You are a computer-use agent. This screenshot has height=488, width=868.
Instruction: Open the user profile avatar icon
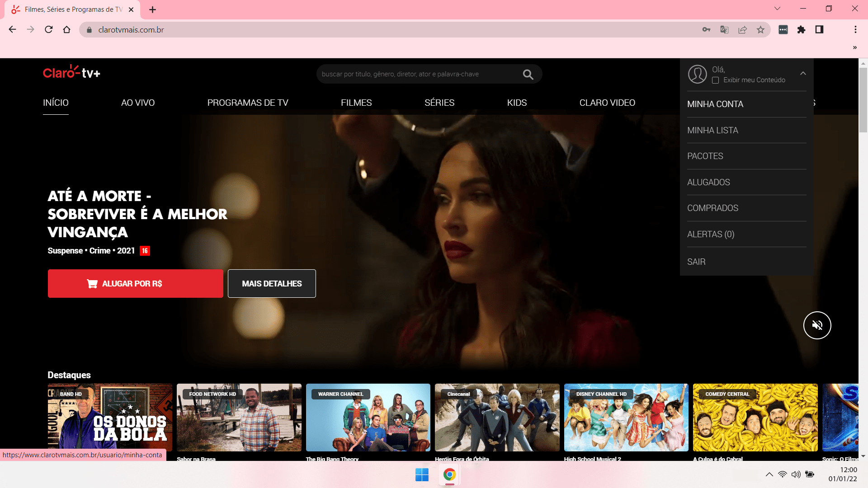697,74
